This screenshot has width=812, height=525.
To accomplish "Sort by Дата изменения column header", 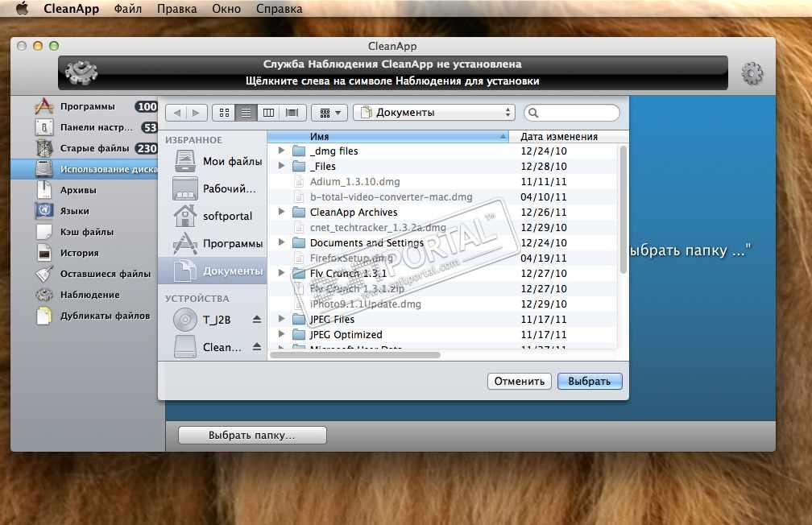I will point(569,137).
